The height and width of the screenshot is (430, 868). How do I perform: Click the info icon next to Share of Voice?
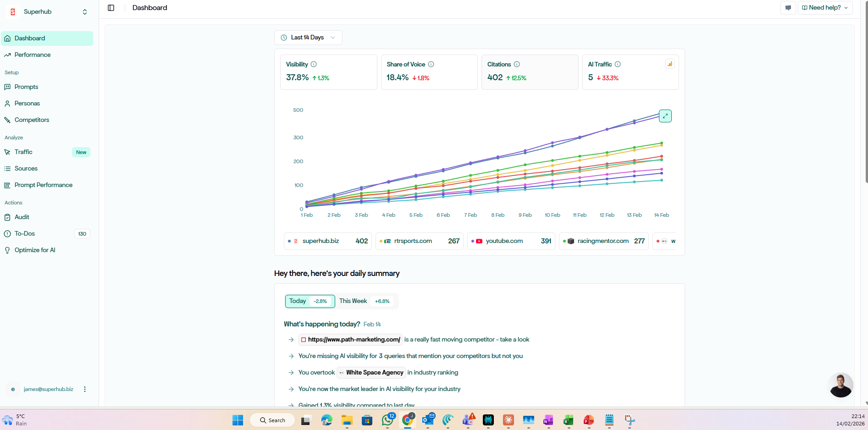pos(431,65)
